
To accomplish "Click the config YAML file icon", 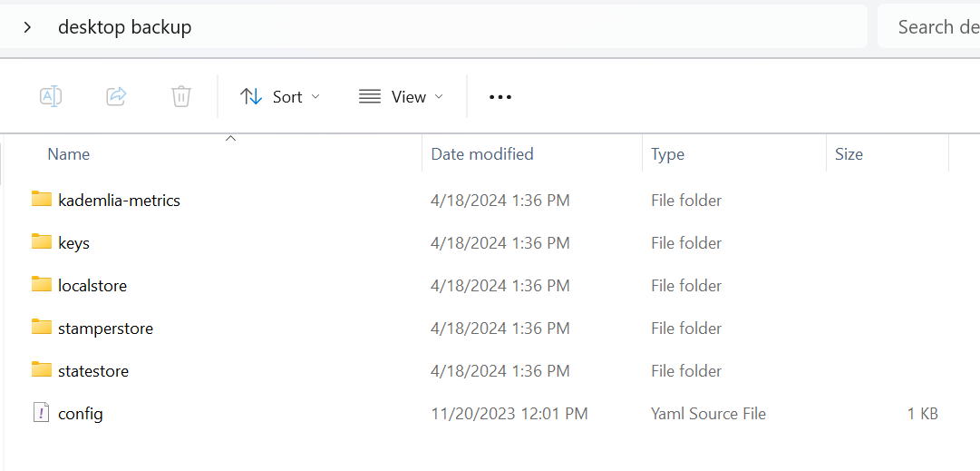I will point(42,413).
